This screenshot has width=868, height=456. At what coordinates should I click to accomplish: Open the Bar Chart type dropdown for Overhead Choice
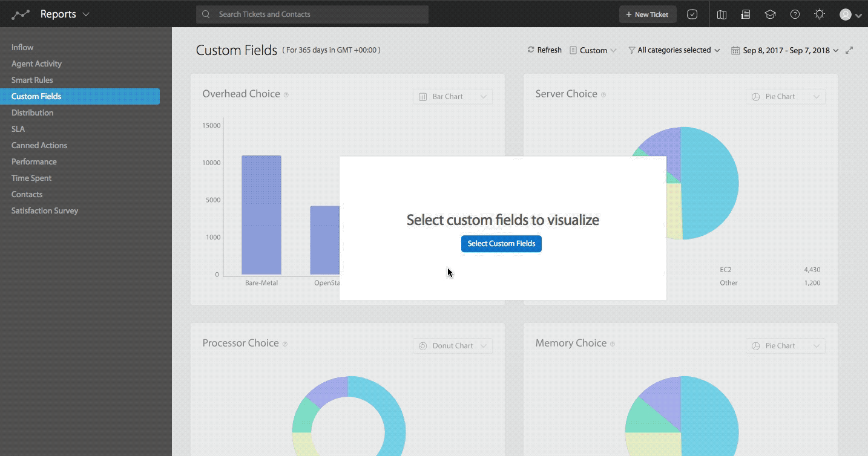click(x=452, y=96)
